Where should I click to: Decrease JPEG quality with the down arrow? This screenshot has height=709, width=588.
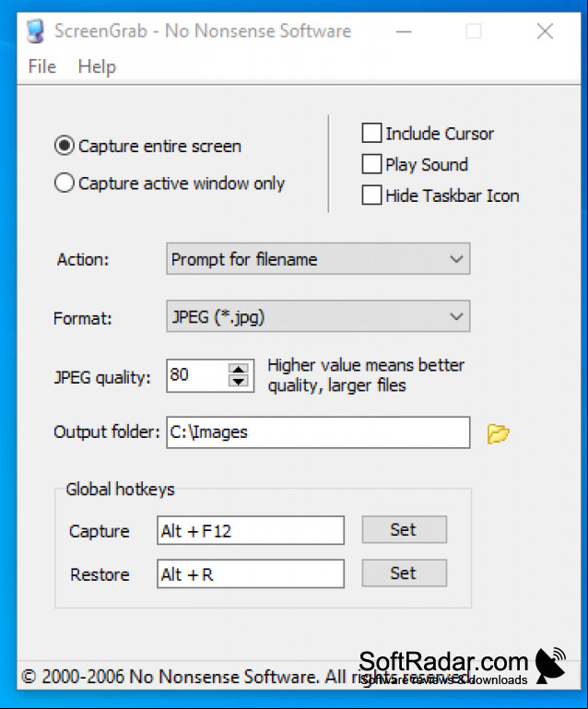(239, 381)
